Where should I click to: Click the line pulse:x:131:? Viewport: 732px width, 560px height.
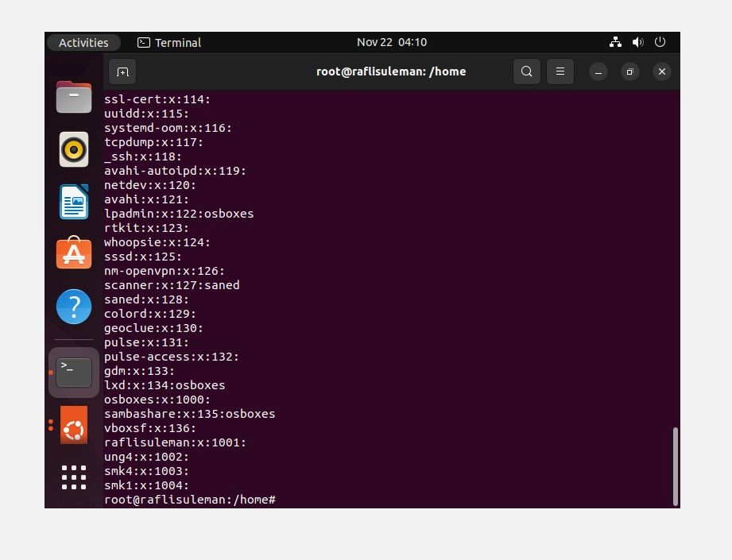click(146, 342)
